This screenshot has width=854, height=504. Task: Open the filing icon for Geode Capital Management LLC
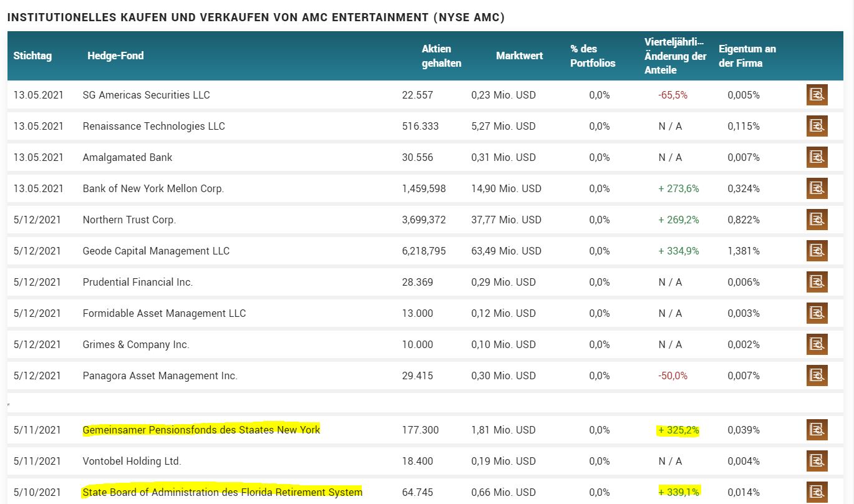point(817,251)
